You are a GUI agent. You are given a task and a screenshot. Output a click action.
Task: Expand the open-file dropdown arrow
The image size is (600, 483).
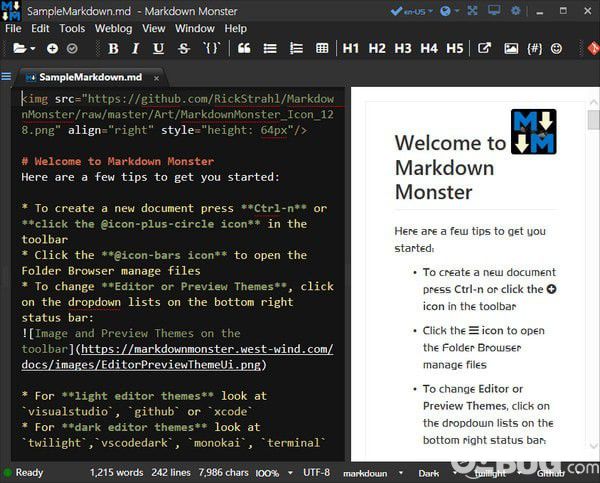click(33, 49)
